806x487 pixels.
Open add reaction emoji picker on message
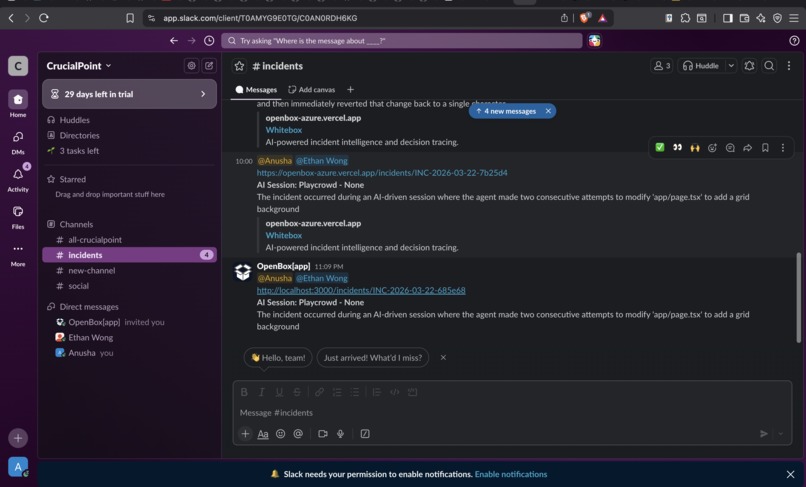pyautogui.click(x=712, y=148)
